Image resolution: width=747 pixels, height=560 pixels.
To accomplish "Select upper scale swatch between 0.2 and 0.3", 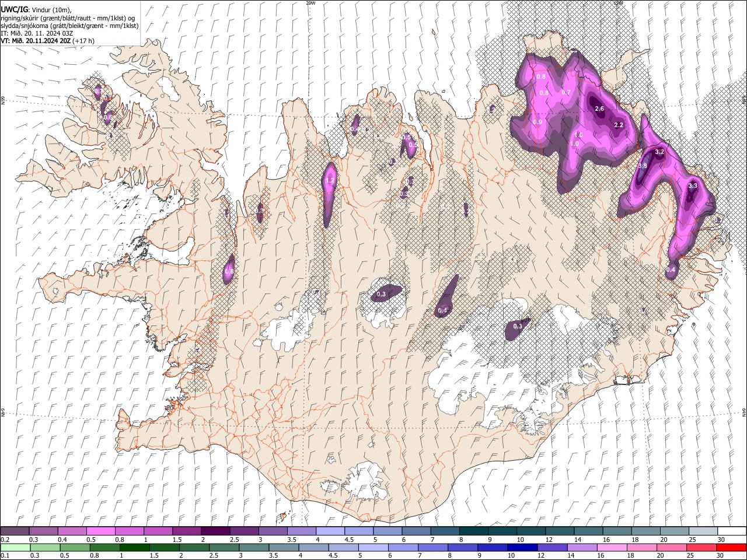I will (x=15, y=531).
